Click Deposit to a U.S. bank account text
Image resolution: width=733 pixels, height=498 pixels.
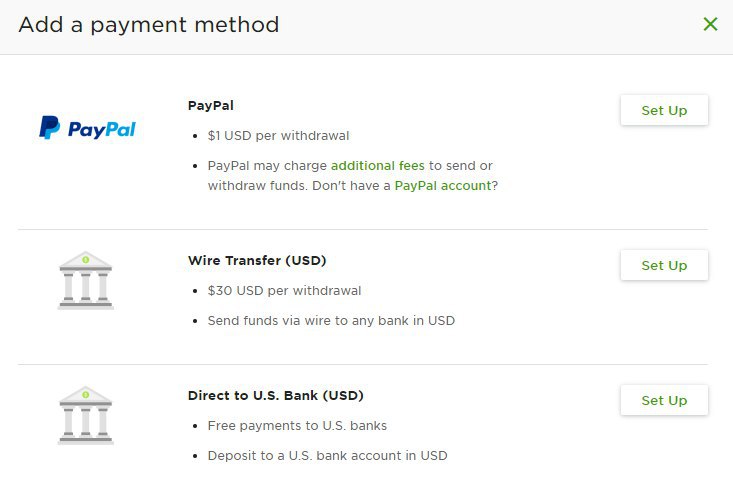(327, 455)
